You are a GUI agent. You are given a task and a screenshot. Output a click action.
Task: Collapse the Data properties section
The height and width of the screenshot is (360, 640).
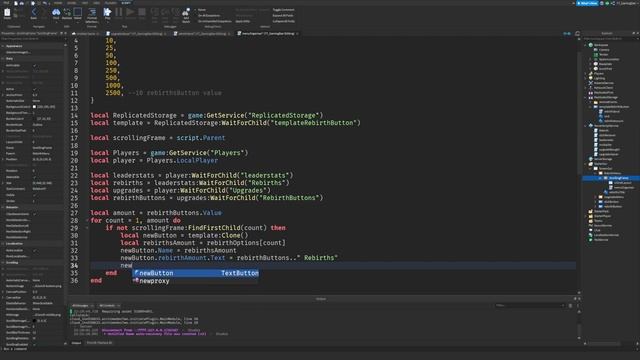3,58
